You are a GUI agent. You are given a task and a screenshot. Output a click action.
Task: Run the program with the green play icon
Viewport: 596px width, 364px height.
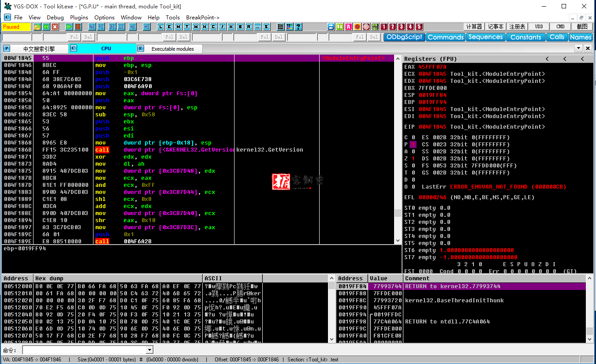click(69, 27)
